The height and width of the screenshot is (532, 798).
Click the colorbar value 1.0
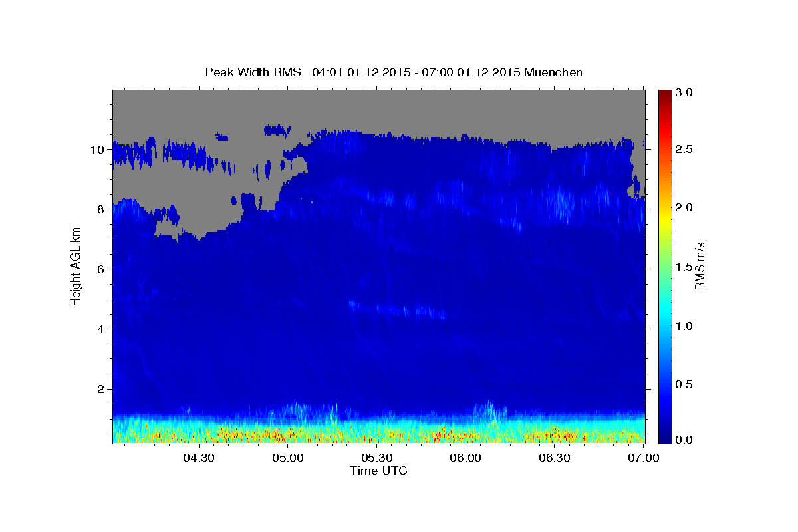click(684, 326)
